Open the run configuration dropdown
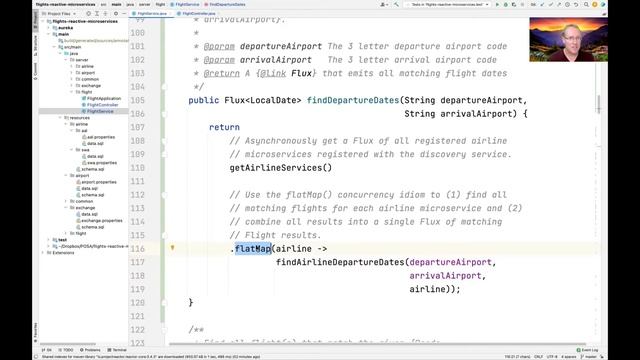 [x=448, y=4]
